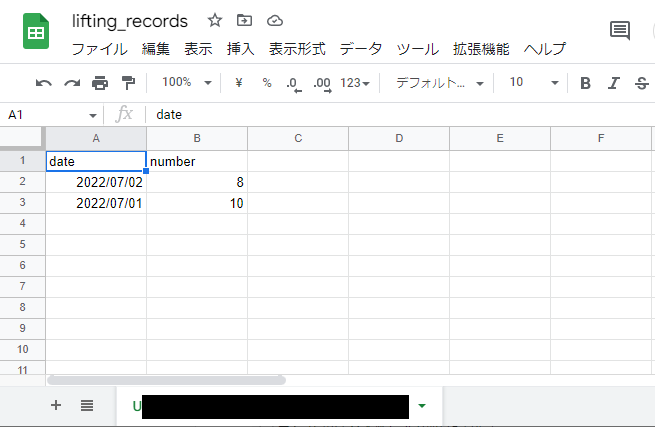Select the cell 2022/07/01
The height and width of the screenshot is (427, 655).
point(96,203)
